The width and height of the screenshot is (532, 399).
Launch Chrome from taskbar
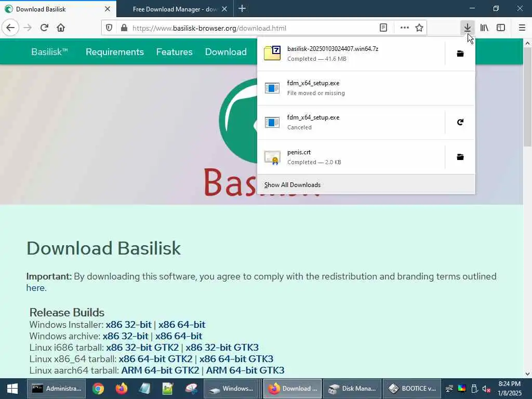(98, 389)
